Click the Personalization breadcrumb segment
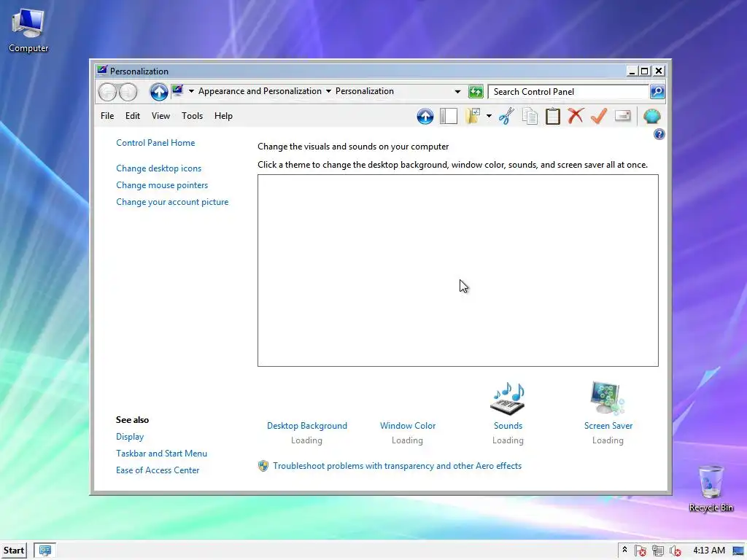Viewport: 747px width, 560px height. pos(365,91)
